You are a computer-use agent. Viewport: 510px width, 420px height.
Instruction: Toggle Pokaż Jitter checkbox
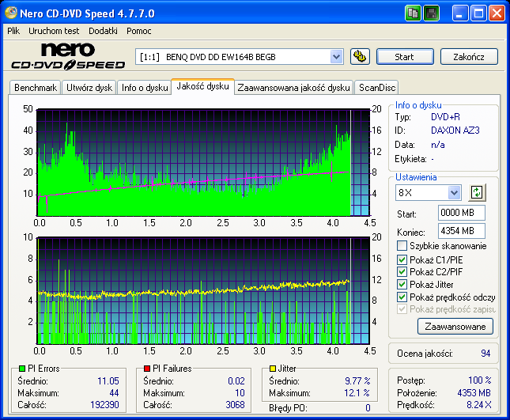click(402, 284)
